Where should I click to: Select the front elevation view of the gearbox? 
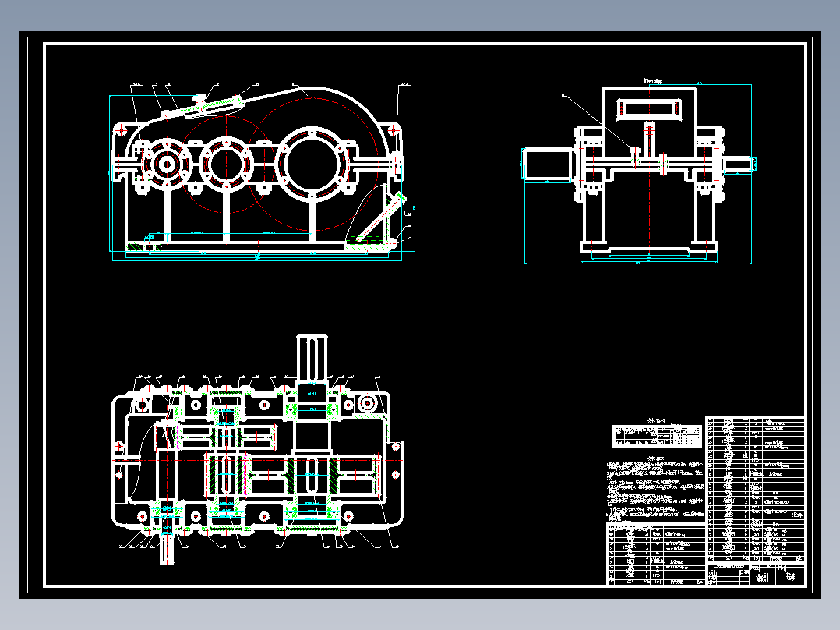[x=263, y=172]
